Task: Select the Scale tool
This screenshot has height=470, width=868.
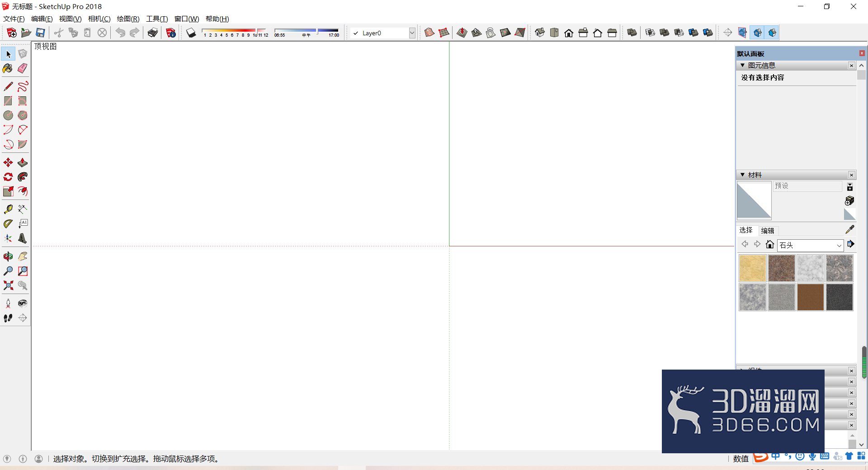Action: point(8,191)
